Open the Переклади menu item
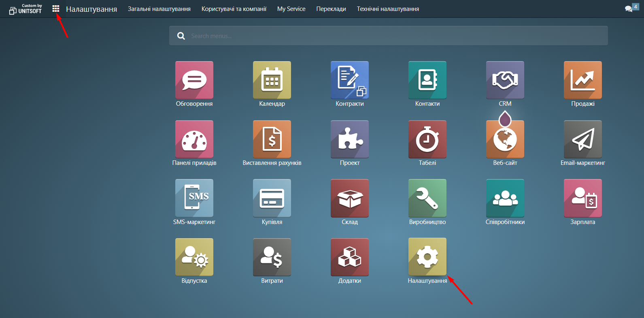644x318 pixels. (x=331, y=9)
